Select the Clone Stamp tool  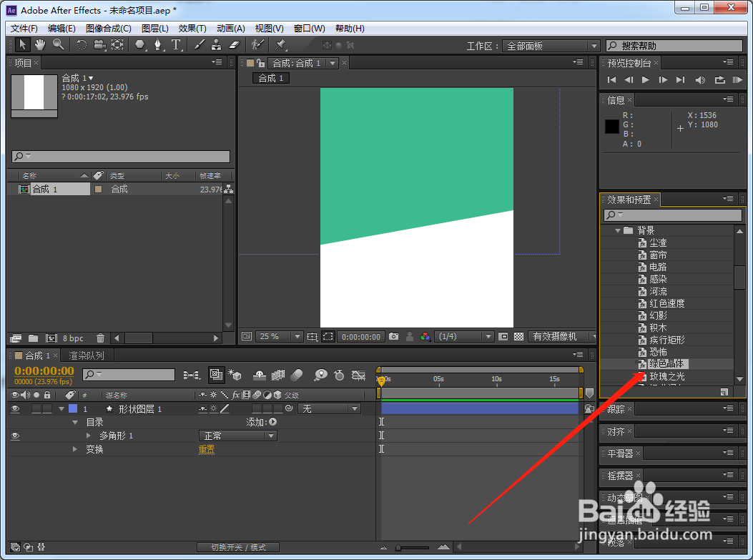point(216,44)
